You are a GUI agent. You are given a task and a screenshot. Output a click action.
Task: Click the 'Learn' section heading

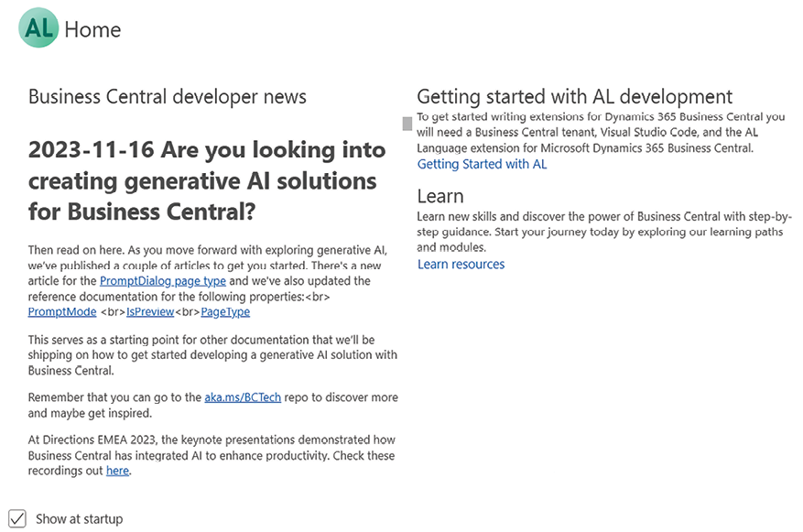pyautogui.click(x=440, y=196)
